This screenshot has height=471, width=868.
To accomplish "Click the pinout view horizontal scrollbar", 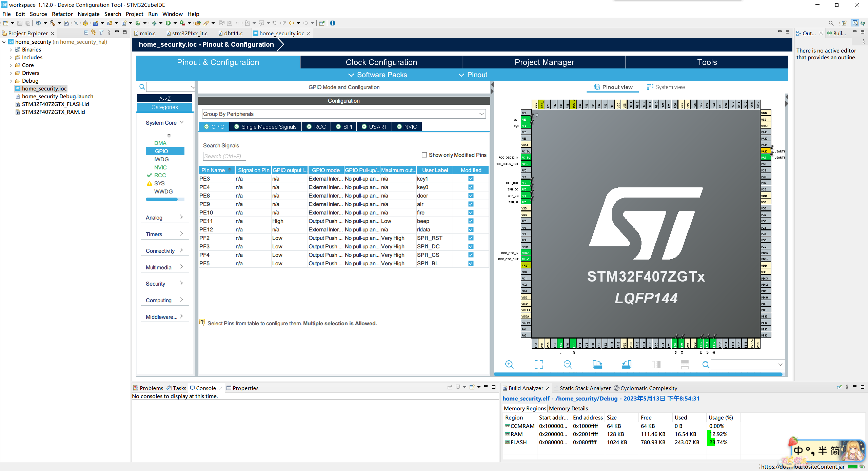I will pos(638,374).
